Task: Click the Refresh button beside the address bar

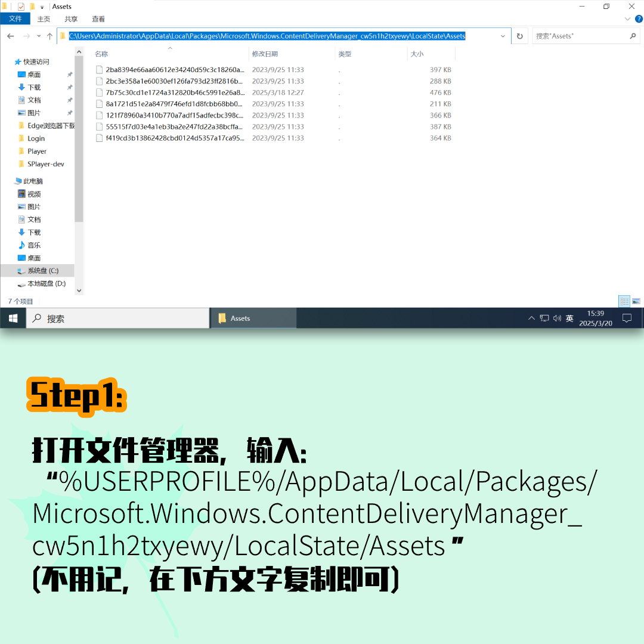Action: coord(519,36)
